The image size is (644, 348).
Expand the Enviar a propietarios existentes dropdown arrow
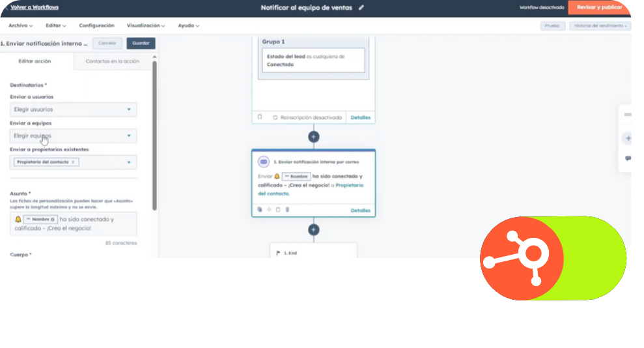129,162
